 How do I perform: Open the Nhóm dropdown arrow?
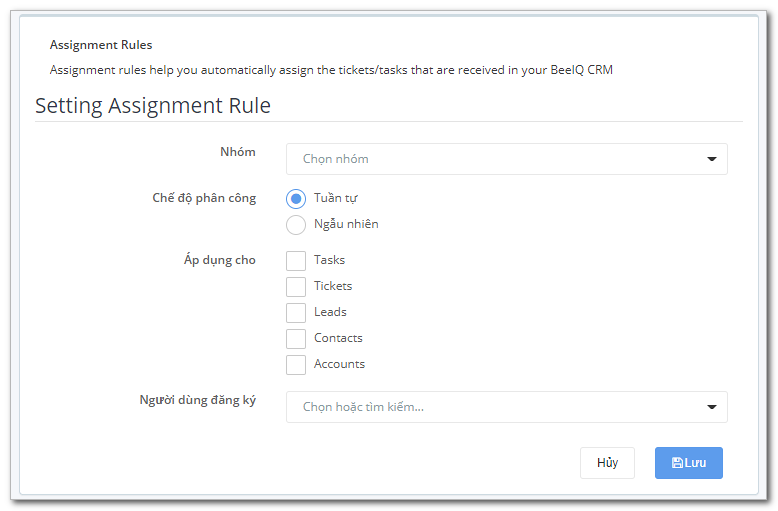coord(712,159)
